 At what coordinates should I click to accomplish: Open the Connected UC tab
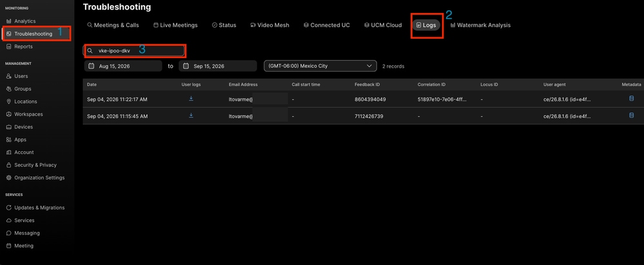pyautogui.click(x=327, y=25)
